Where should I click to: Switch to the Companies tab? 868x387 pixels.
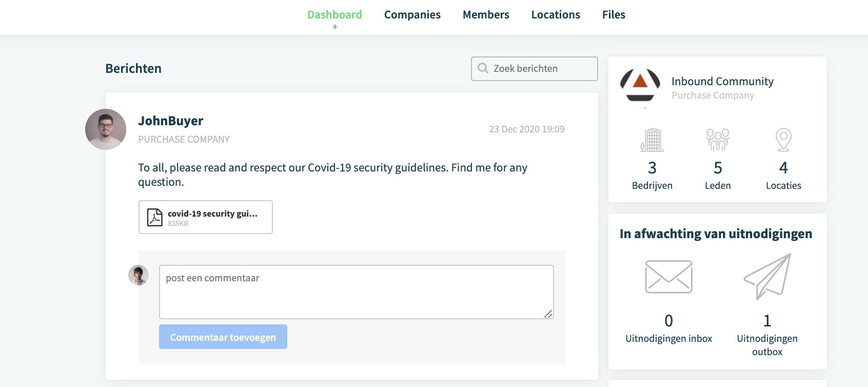[412, 15]
